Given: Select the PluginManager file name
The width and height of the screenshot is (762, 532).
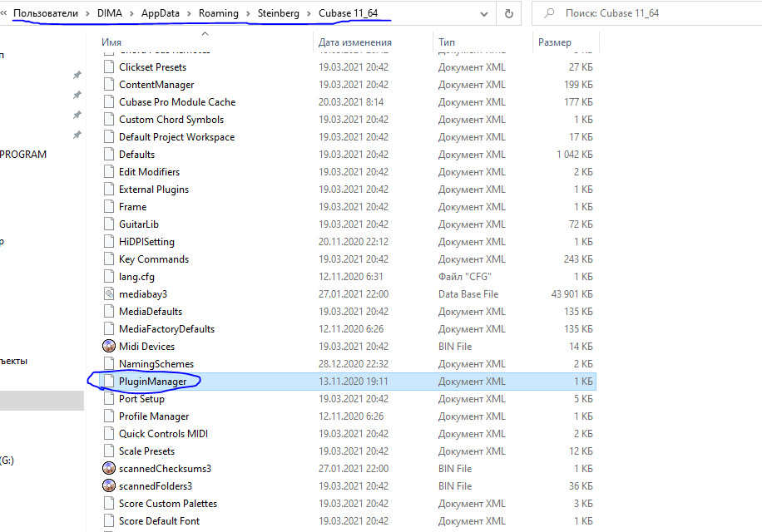Looking at the screenshot, I should pyautogui.click(x=153, y=382).
